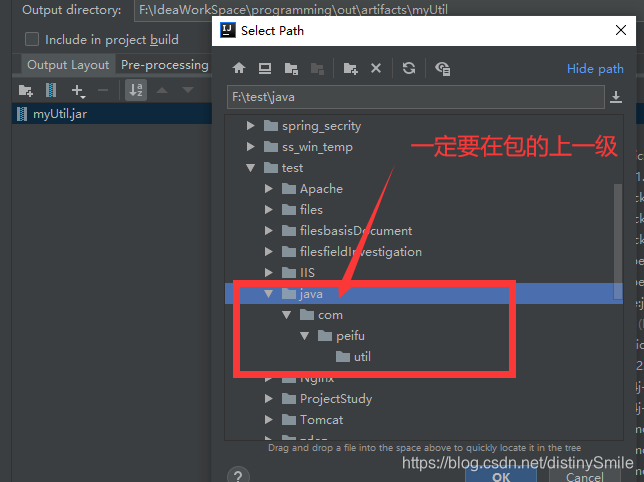This screenshot has height=482, width=644.
Task: Go to Home directory icon
Action: pos(239,68)
